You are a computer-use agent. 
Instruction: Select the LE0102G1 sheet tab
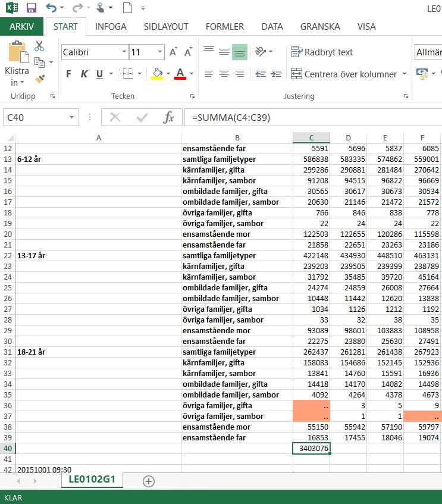92,480
